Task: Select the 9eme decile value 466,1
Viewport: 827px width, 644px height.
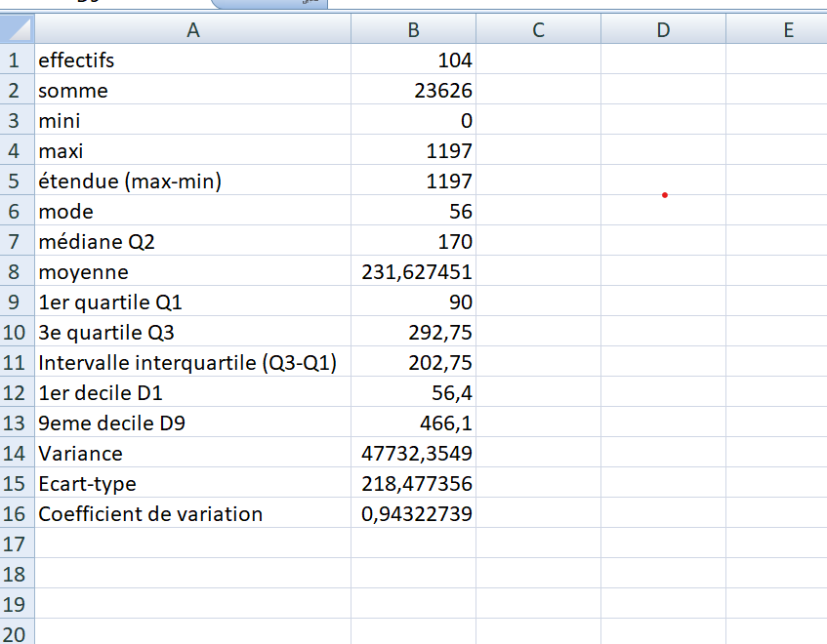Action: 413,423
